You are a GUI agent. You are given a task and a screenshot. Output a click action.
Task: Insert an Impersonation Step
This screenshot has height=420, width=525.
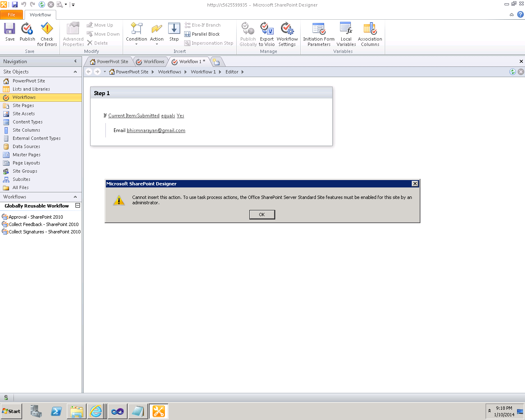point(209,43)
